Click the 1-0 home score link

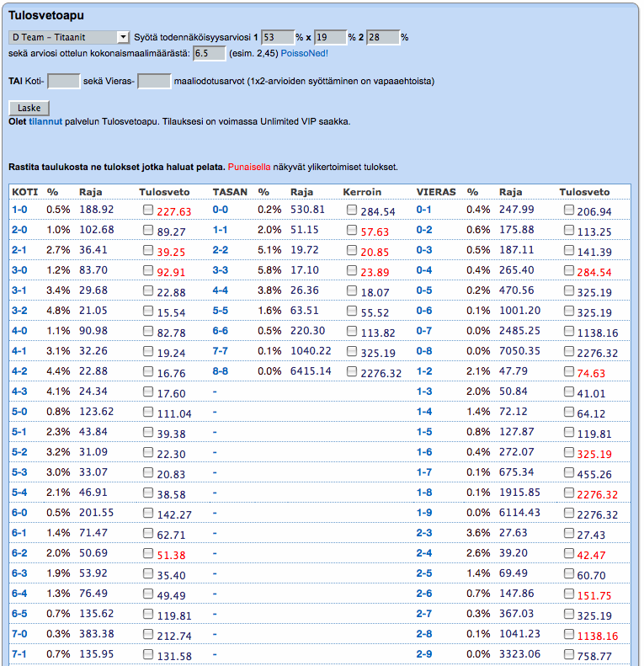[x=19, y=210]
